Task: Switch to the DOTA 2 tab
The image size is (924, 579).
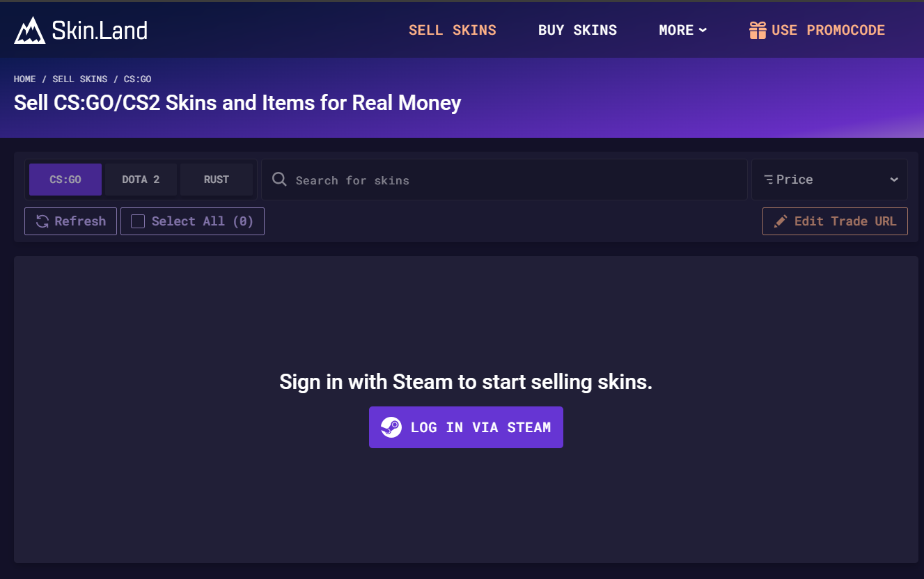Action: click(141, 180)
